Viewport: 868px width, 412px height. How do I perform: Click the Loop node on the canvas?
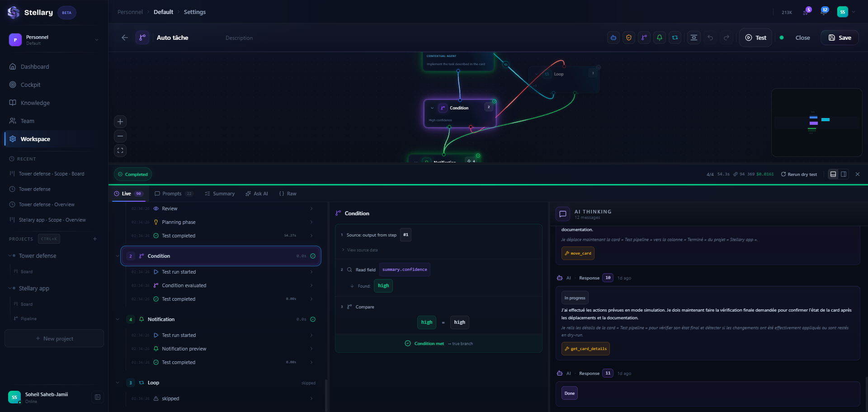click(x=564, y=80)
